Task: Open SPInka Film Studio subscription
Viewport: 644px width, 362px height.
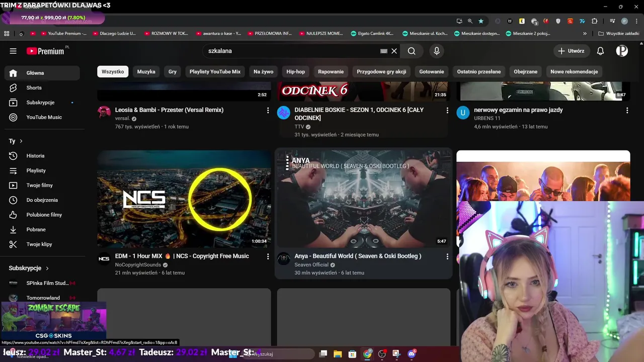Action: pyautogui.click(x=42, y=283)
